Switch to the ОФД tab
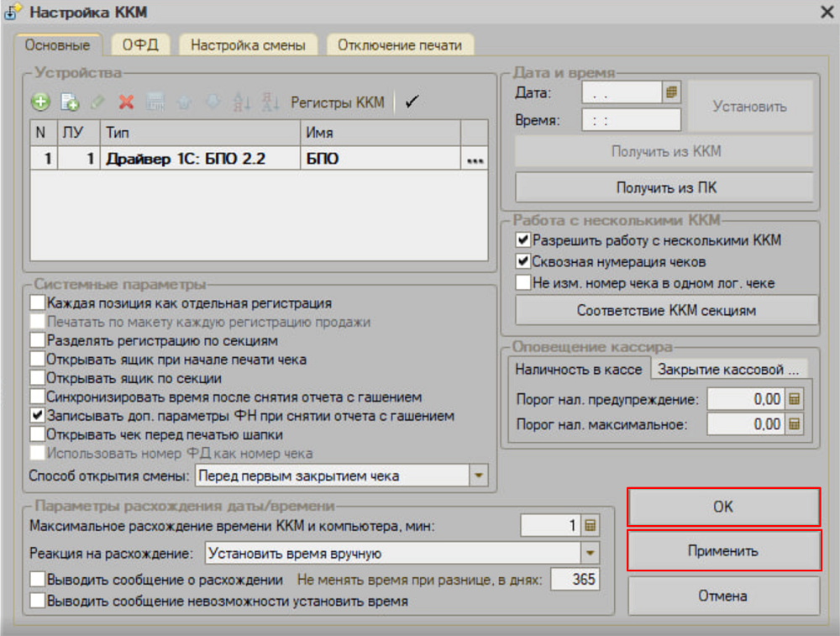 tap(140, 45)
